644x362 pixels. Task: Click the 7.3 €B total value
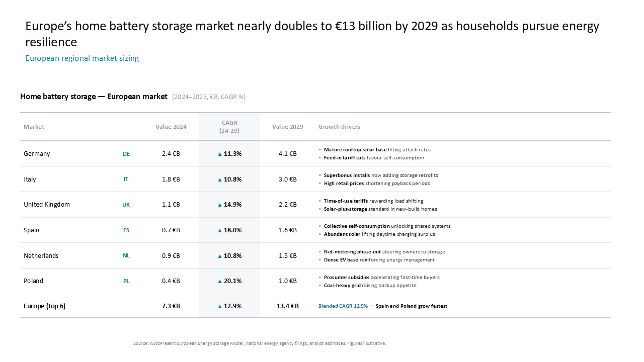171,306
